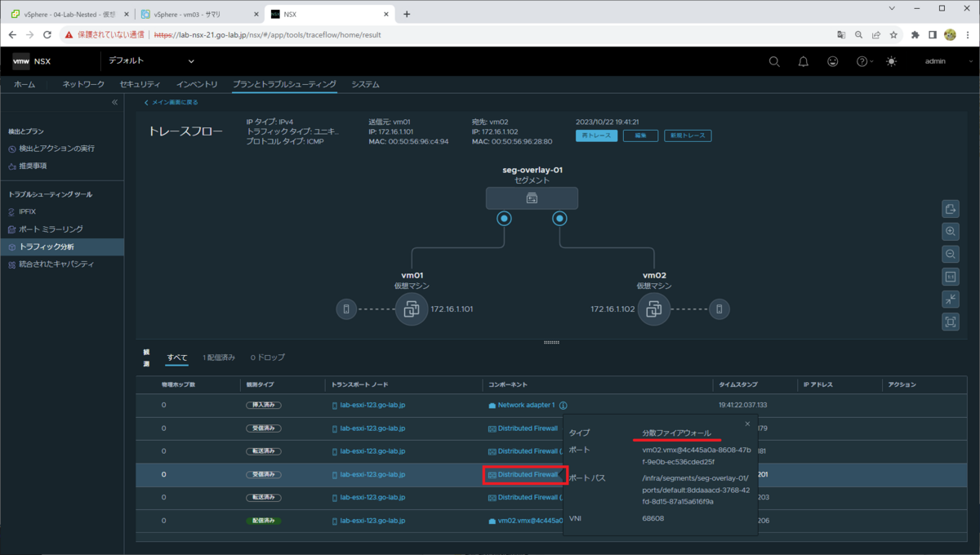This screenshot has height=555, width=980.
Task: Click the collapse arrows topology icon
Action: pos(951,300)
